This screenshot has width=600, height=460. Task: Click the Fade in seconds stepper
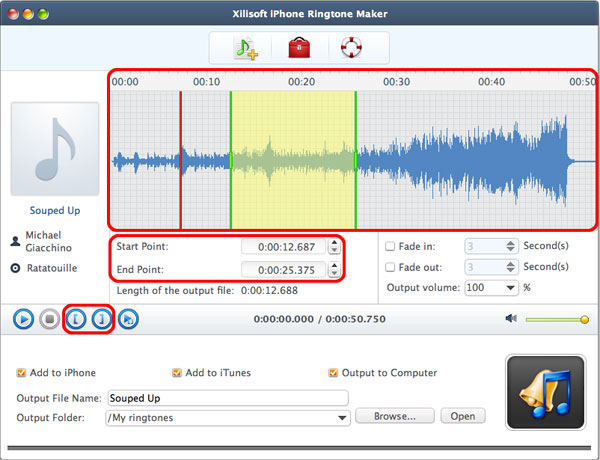click(510, 246)
